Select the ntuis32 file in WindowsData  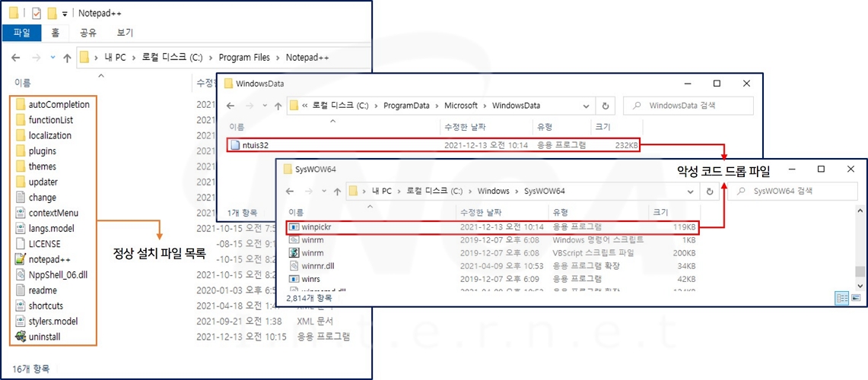click(x=434, y=145)
